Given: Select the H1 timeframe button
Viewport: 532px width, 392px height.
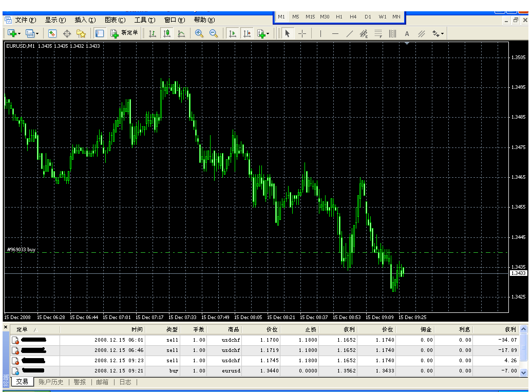Looking at the screenshot, I should point(339,16).
